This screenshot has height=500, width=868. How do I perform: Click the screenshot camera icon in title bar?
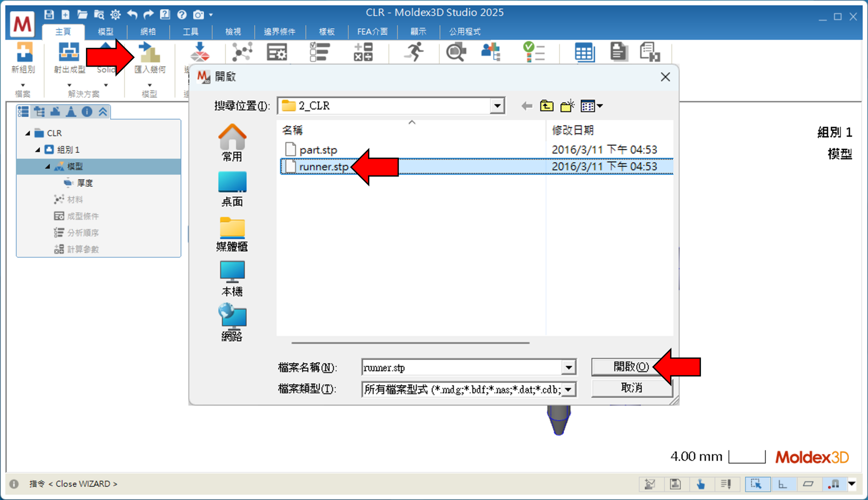198,15
